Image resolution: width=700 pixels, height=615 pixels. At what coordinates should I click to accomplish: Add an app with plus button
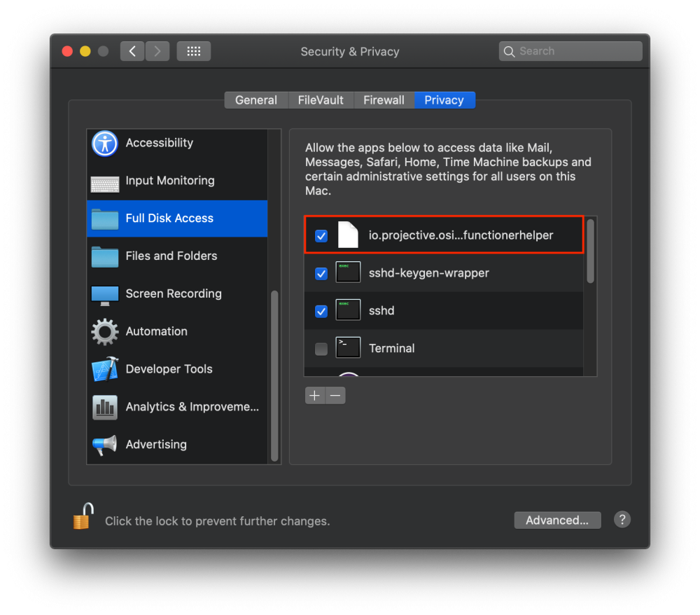(315, 396)
